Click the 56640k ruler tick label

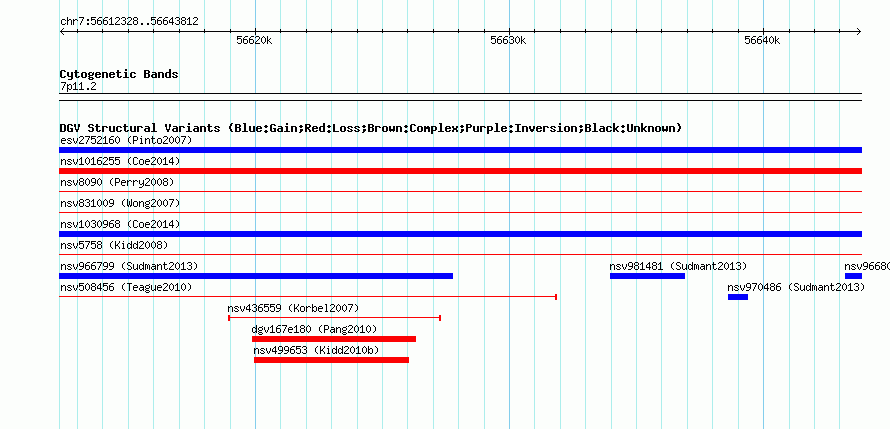(762, 40)
